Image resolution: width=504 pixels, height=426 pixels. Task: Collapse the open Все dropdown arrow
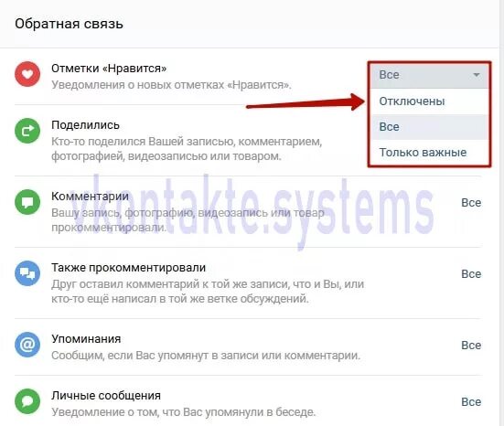(477, 75)
